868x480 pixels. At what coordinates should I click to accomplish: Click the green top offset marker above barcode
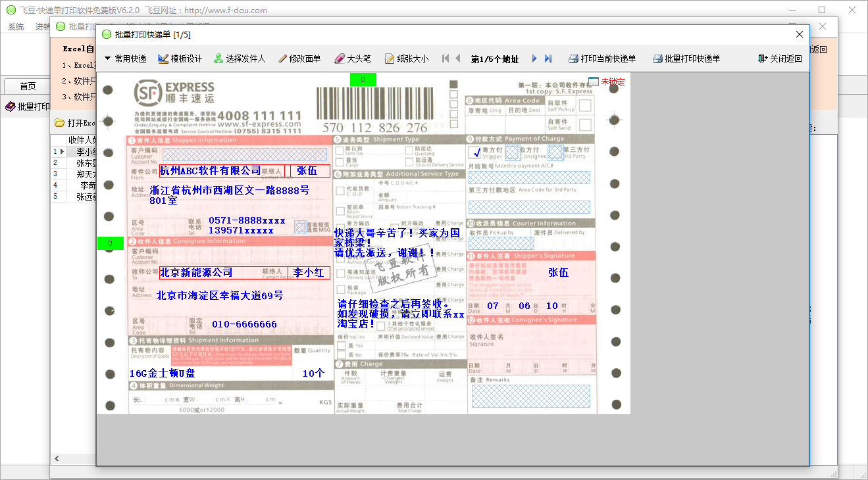point(363,80)
